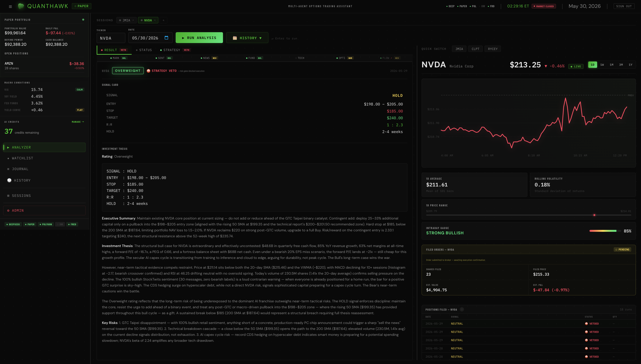This screenshot has height=364, width=641.
Task: Click the CALM badge next to VIX
Action: pos(80,89)
